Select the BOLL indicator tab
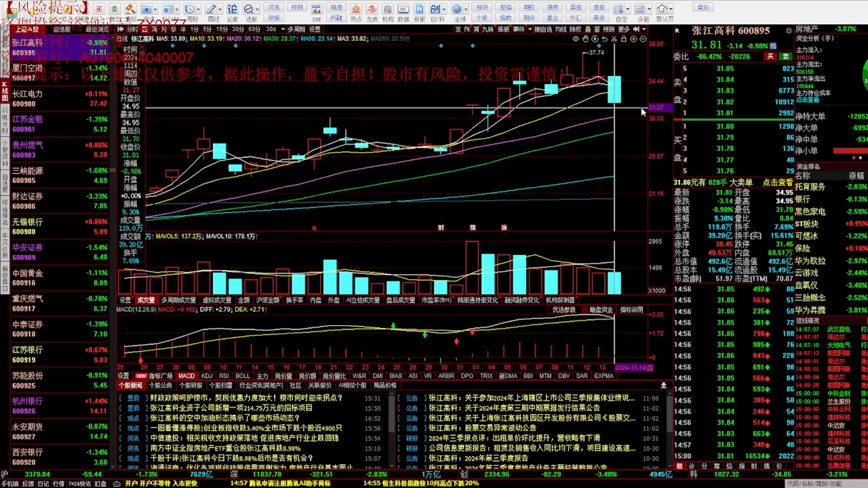868x488 pixels. (243, 376)
